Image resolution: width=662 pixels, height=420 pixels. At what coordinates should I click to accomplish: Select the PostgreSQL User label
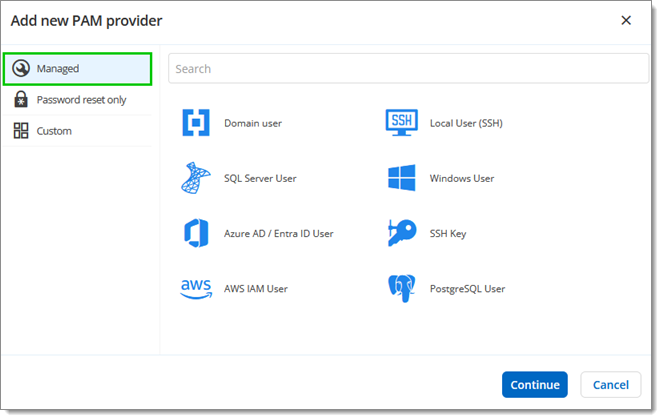tap(467, 289)
